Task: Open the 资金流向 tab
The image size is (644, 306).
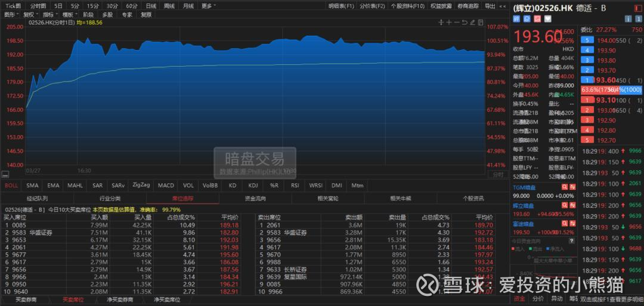Action: (255, 198)
